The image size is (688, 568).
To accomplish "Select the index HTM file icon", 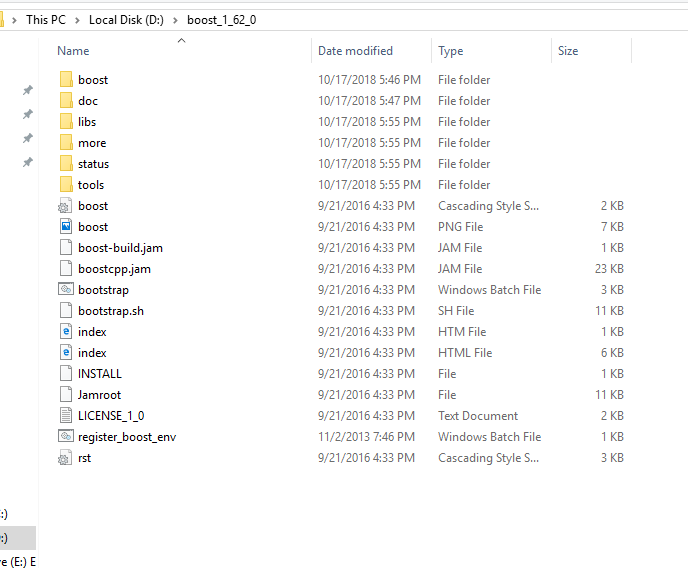I will [x=65, y=332].
